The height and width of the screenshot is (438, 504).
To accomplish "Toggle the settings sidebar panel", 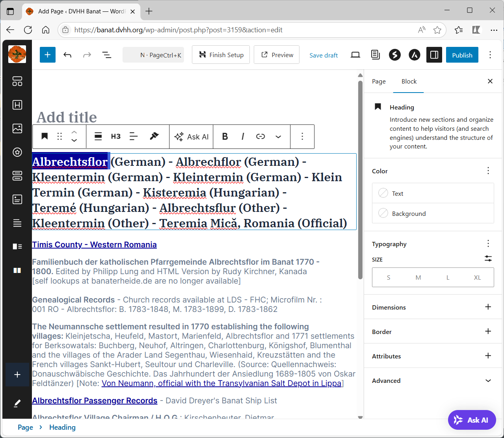I will (434, 55).
